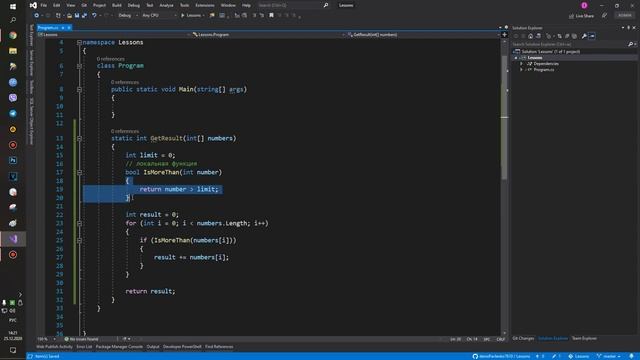Open Windows Start menu
This screenshot has width=640, height=360.
13,7
